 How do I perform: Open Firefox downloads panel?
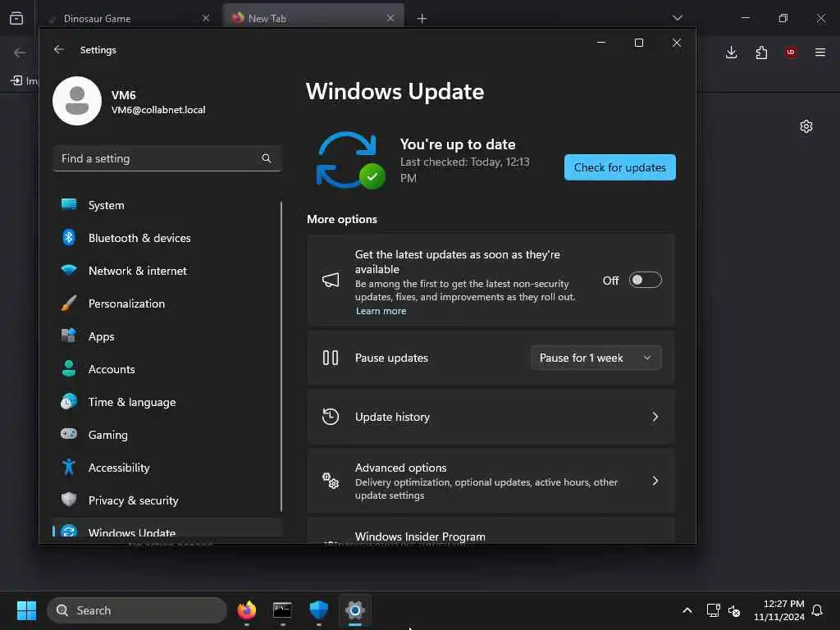tap(731, 52)
